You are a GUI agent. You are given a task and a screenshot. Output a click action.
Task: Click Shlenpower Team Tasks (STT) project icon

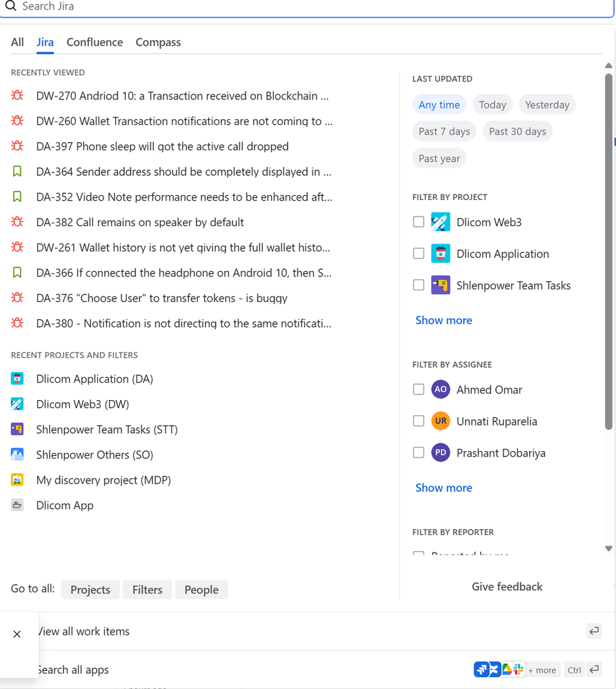[x=17, y=429]
